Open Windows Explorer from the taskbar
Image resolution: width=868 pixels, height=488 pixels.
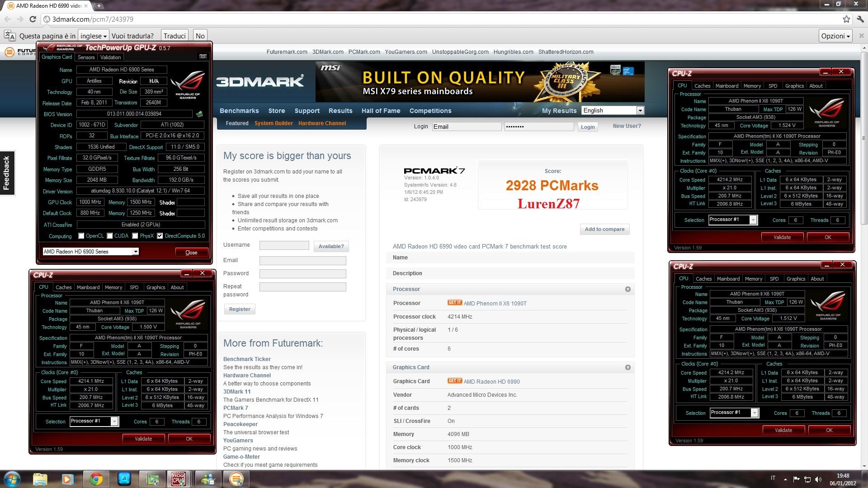[x=40, y=479]
